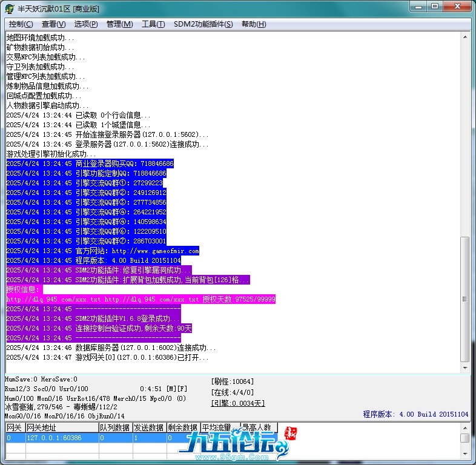
Task: Maximize the server window
Action: 435,7
